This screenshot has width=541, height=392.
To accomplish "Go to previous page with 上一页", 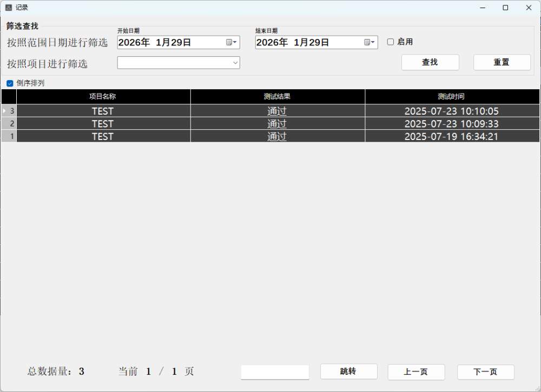I will click(x=416, y=372).
